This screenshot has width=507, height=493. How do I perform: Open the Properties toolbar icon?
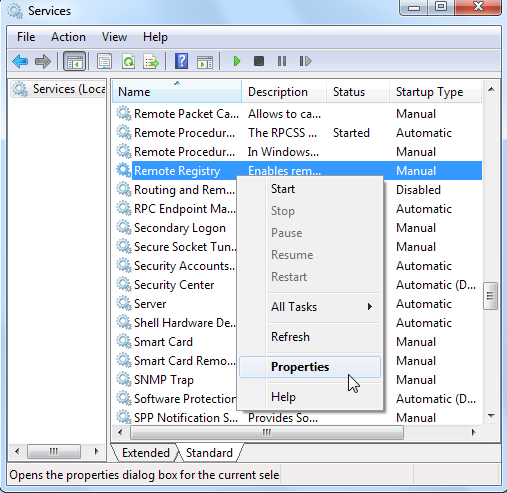point(104,61)
